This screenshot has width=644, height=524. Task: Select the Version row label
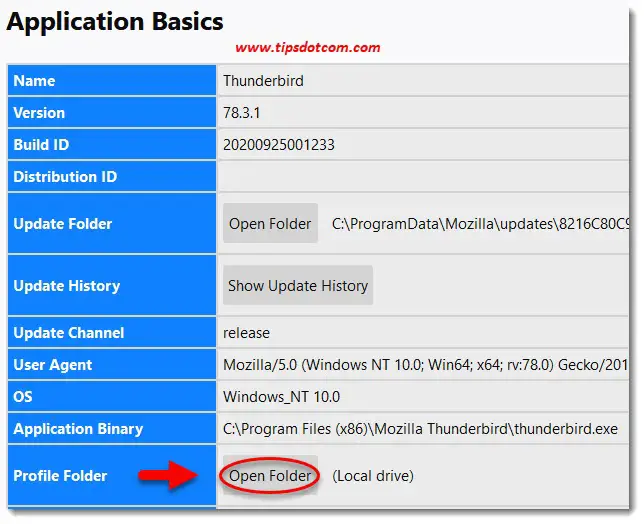39,113
